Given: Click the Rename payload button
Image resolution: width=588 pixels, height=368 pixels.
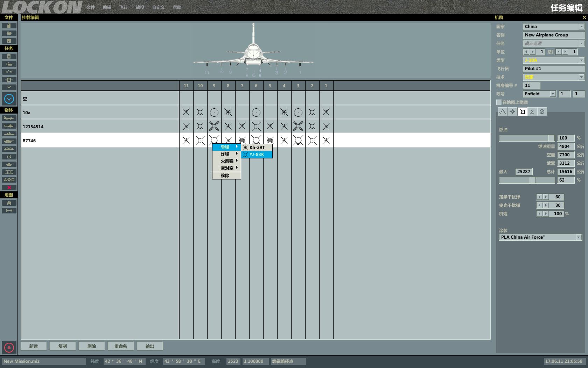Looking at the screenshot, I should click(x=121, y=346).
